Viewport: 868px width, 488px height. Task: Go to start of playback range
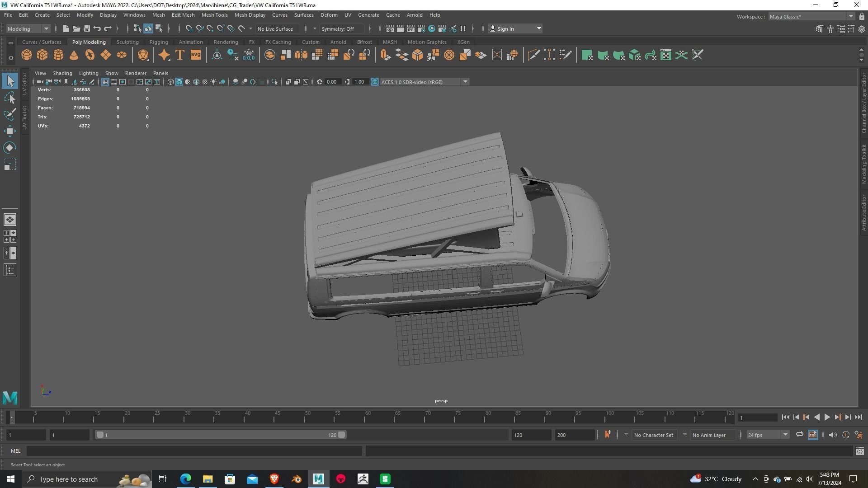786,418
